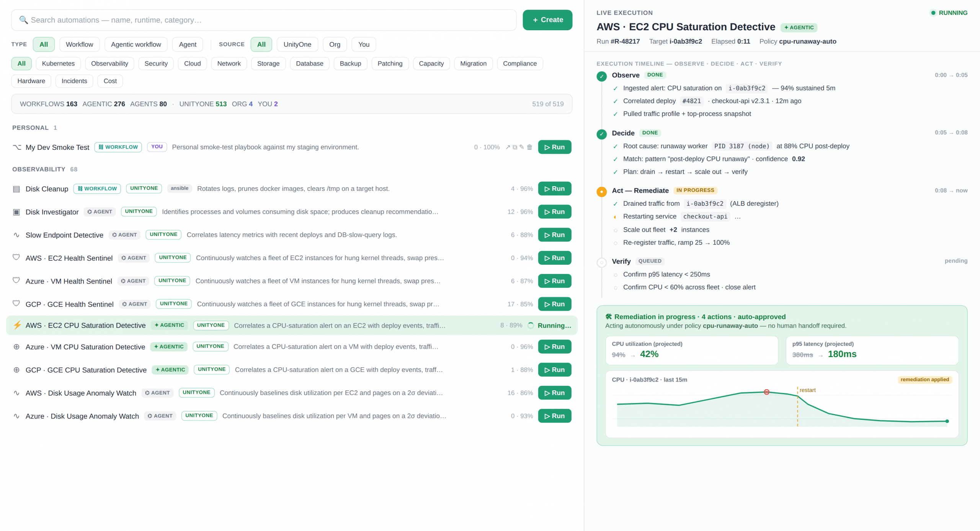Viewport: 980px width, 531px height.
Task: Click the orange in-progress circle for Act step
Action: [601, 191]
